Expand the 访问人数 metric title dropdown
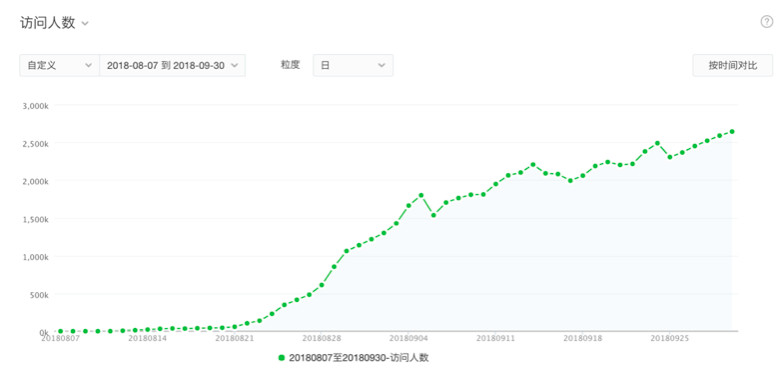The image size is (779, 381). pyautogui.click(x=85, y=23)
